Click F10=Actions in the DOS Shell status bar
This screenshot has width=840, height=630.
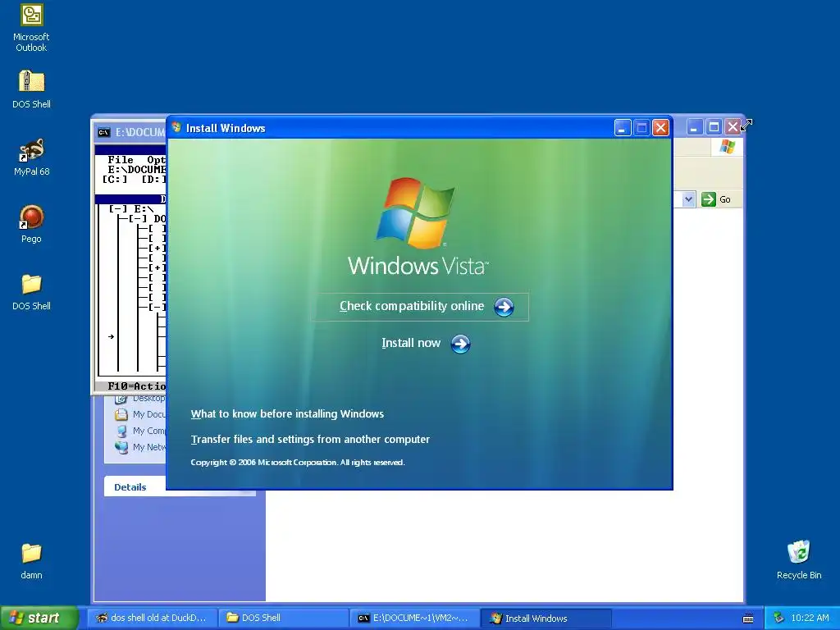(137, 386)
